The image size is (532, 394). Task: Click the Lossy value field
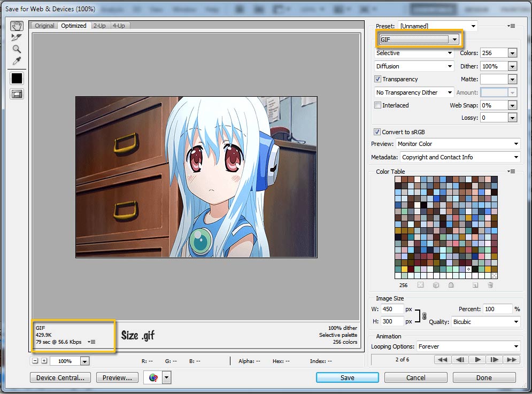click(494, 118)
